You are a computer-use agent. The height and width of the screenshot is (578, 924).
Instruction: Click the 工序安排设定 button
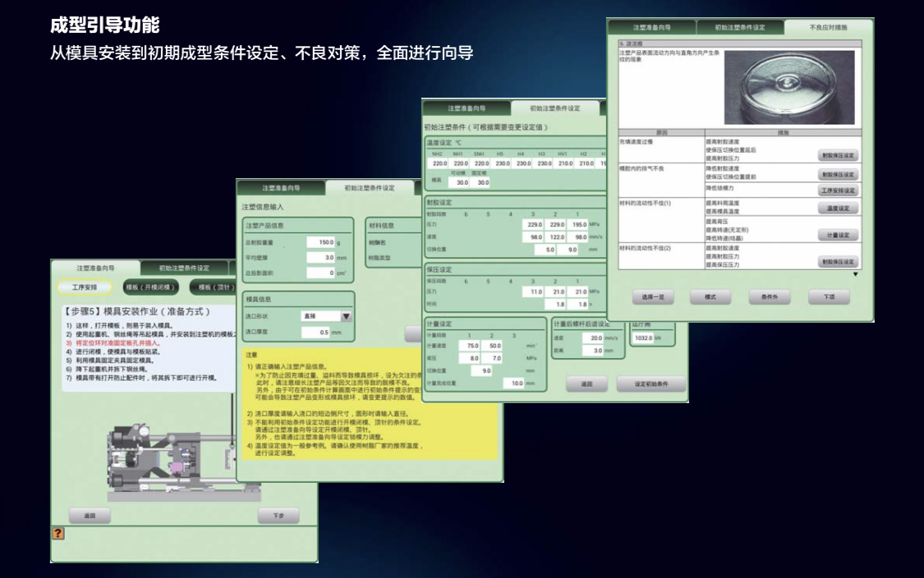point(838,190)
